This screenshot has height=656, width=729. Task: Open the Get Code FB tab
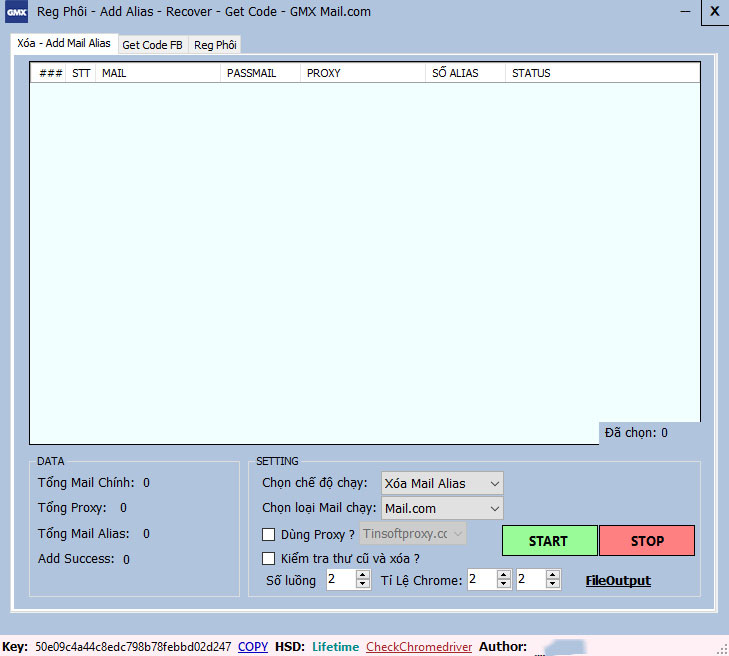point(152,45)
